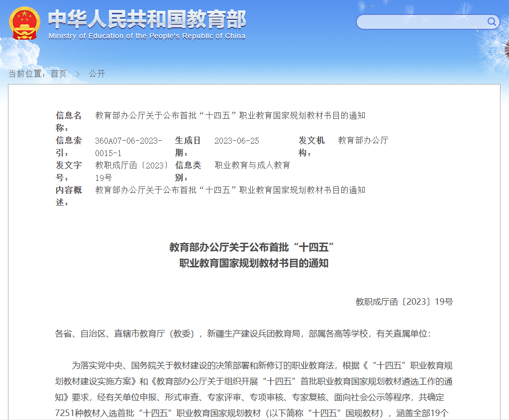Go to the 公开 breadcrumb link

pyautogui.click(x=97, y=74)
